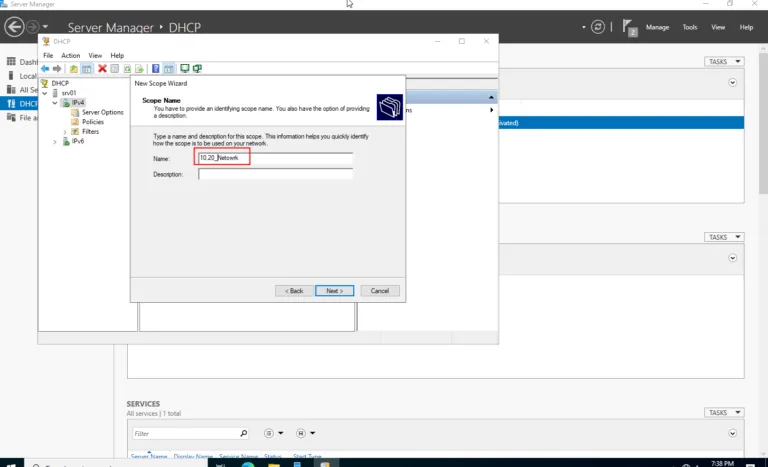Open the list options dropdown beside the Services filter
The width and height of the screenshot is (768, 467).
tap(273, 433)
